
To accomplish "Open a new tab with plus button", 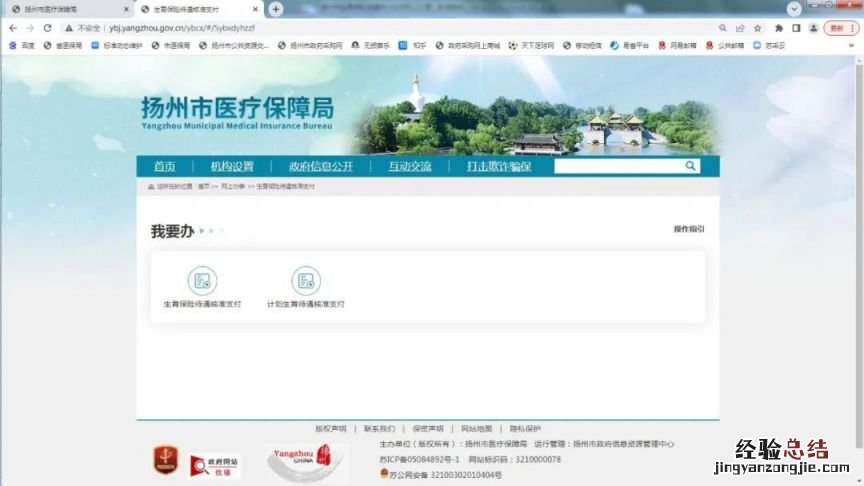I will click(x=276, y=9).
